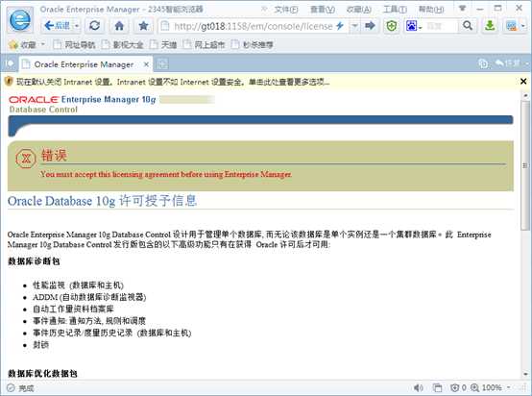The height and width of the screenshot is (396, 532).
Task: Open the green download manager icon
Action: tap(490, 26)
